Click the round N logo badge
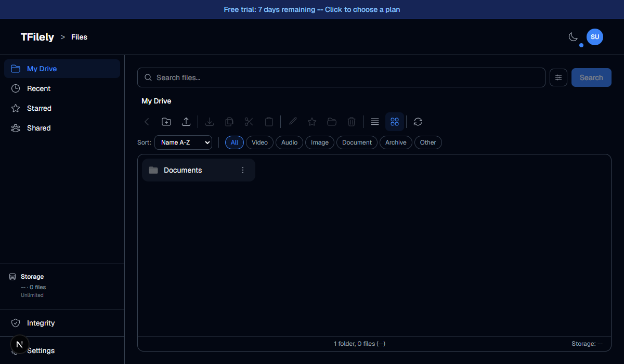This screenshot has width=624, height=364. (x=19, y=344)
